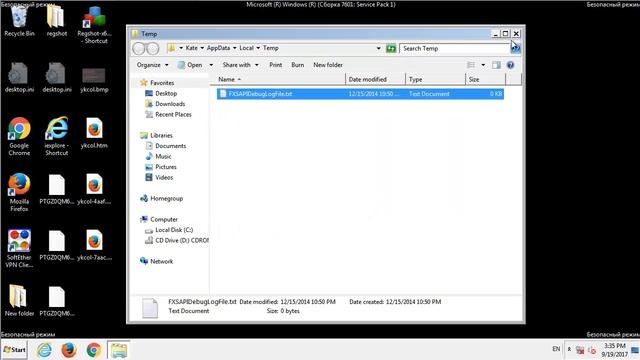The height and width of the screenshot is (360, 640).
Task: Select Homegroup in navigation pane
Action: (167, 199)
